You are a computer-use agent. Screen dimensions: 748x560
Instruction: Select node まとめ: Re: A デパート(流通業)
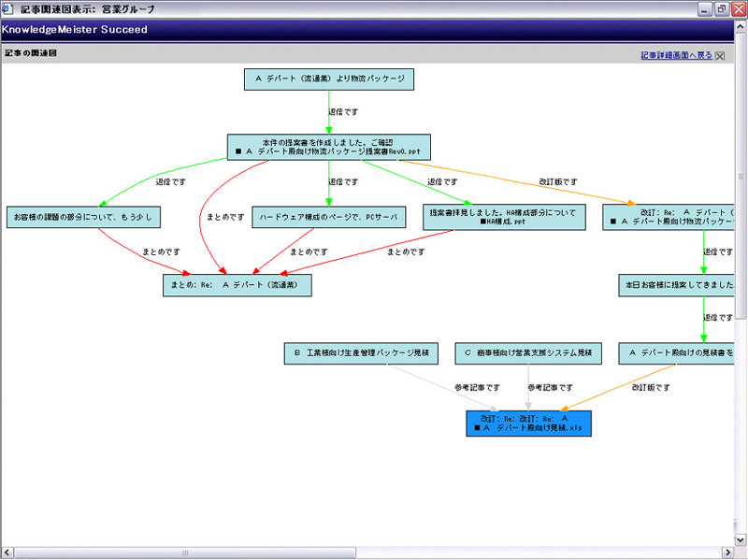click(237, 285)
